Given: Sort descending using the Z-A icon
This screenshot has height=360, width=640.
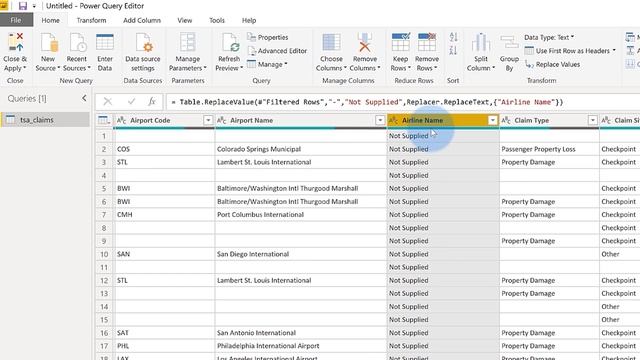Looking at the screenshot, I should tap(453, 51).
